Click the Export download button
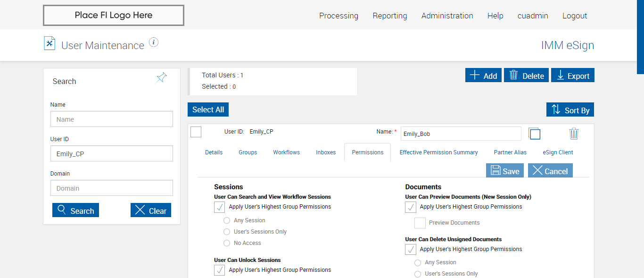This screenshot has height=278, width=644. [573, 76]
